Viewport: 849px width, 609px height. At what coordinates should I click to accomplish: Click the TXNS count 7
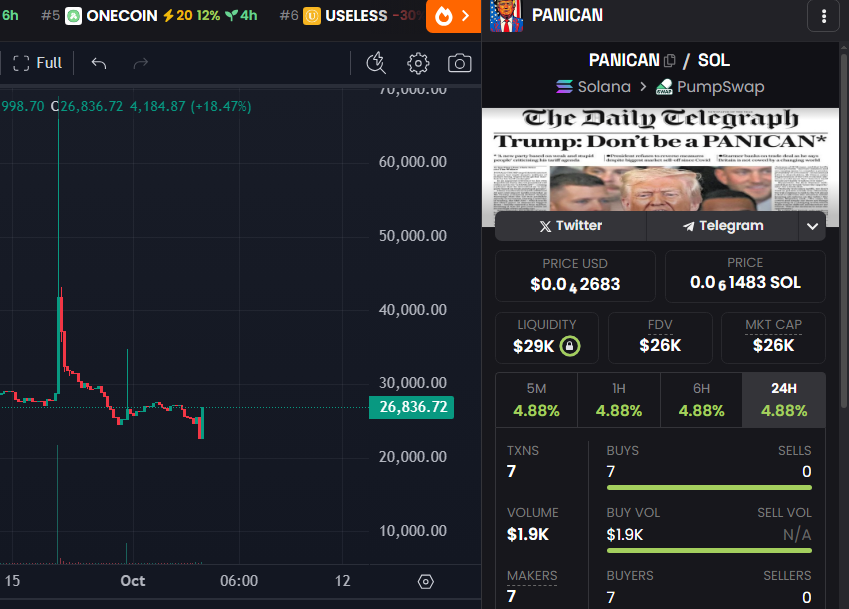point(511,472)
